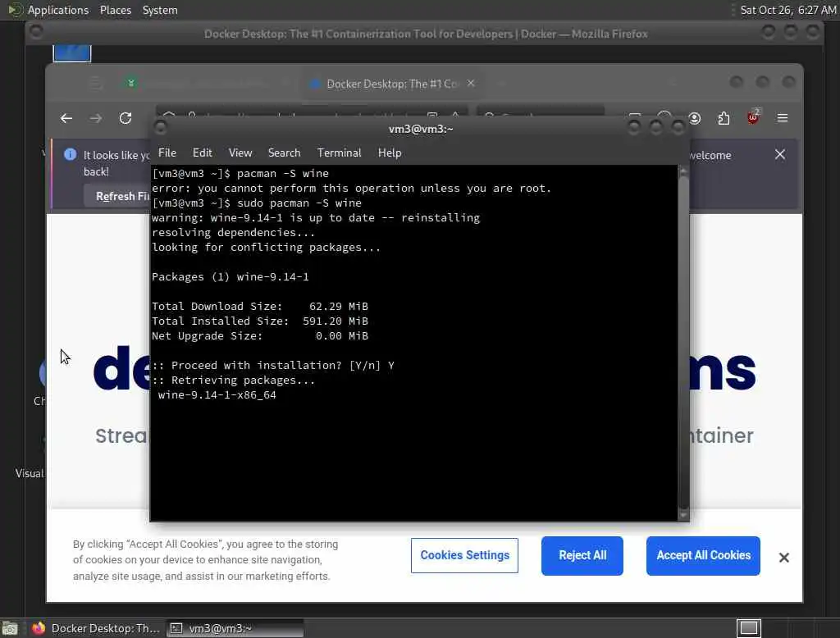
Task: Close the cookie consent banner
Action: (783, 558)
